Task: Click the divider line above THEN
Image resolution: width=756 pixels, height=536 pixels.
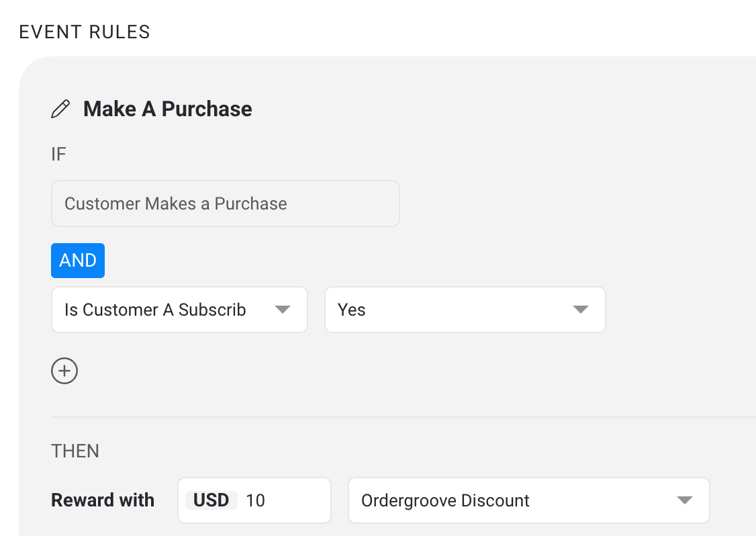Action: (x=403, y=417)
